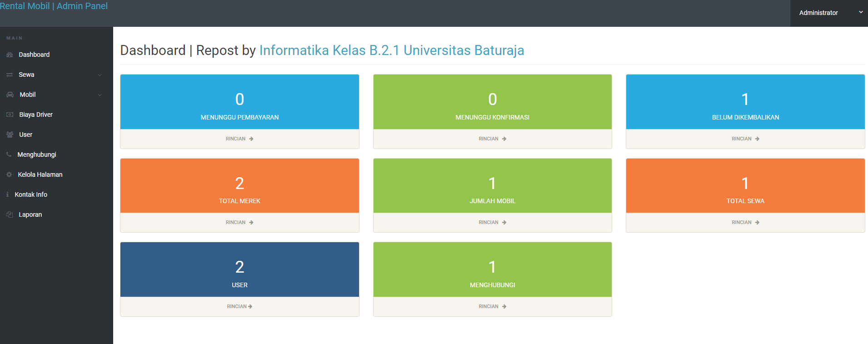View RINCIAN for Menunggu Pembayaran
Screen dimensions: 868x344
239,139
